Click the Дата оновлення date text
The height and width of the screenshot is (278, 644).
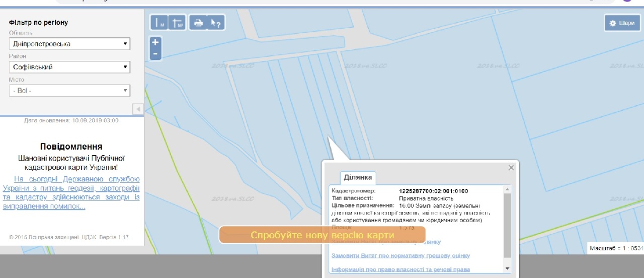(71, 121)
